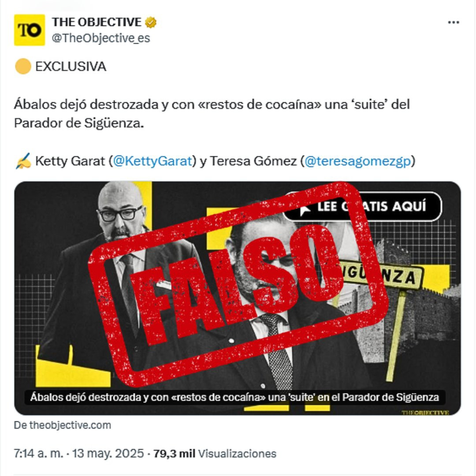The width and height of the screenshot is (476, 476).
Task: Click the @TheObjective_es handle
Action: (101, 38)
